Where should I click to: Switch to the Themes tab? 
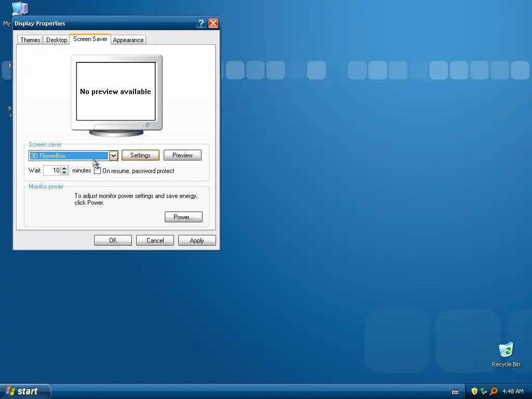(30, 39)
